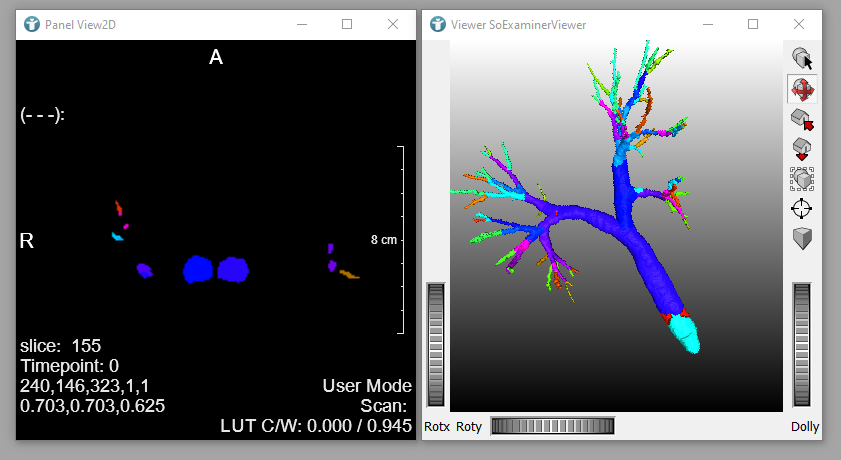Click the Roty horizontal thumbwheel
Image resolution: width=841 pixels, height=460 pixels.
pyautogui.click(x=552, y=426)
